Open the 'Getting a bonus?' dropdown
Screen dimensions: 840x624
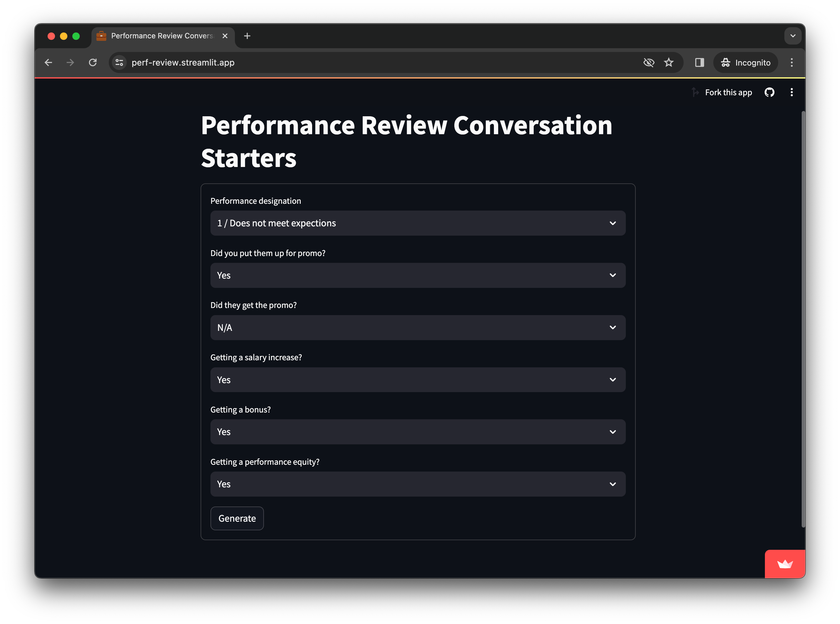418,432
